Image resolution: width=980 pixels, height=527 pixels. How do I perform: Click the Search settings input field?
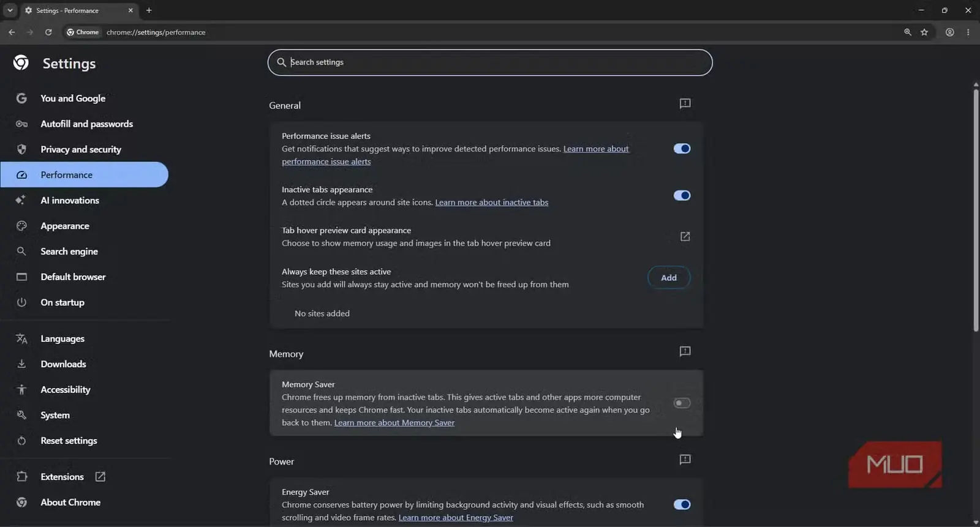click(490, 62)
